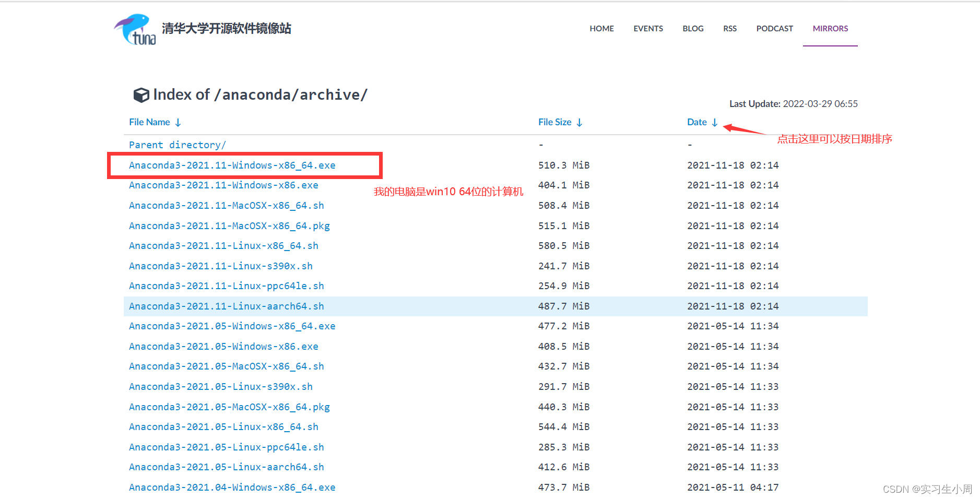Viewport: 980px width, 499px height.
Task: Download Anaconda3-2021.11-Linux-aarch64.sh
Action: pos(227,306)
